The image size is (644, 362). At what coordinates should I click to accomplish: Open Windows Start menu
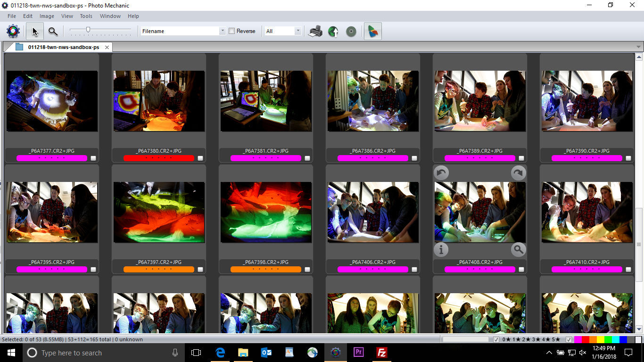11,353
